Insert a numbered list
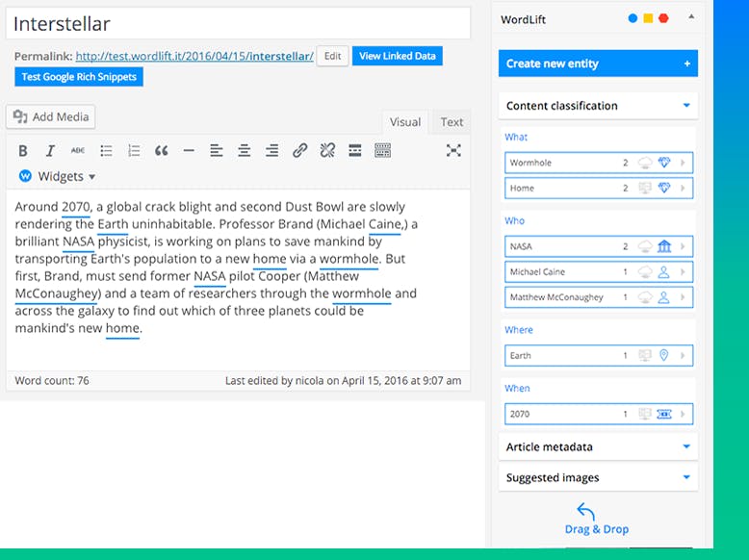 134,151
